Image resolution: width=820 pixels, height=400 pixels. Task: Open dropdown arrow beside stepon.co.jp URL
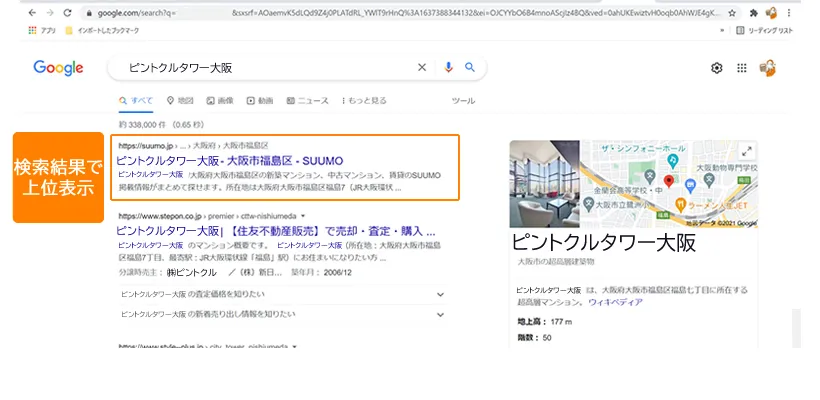pyautogui.click(x=303, y=216)
